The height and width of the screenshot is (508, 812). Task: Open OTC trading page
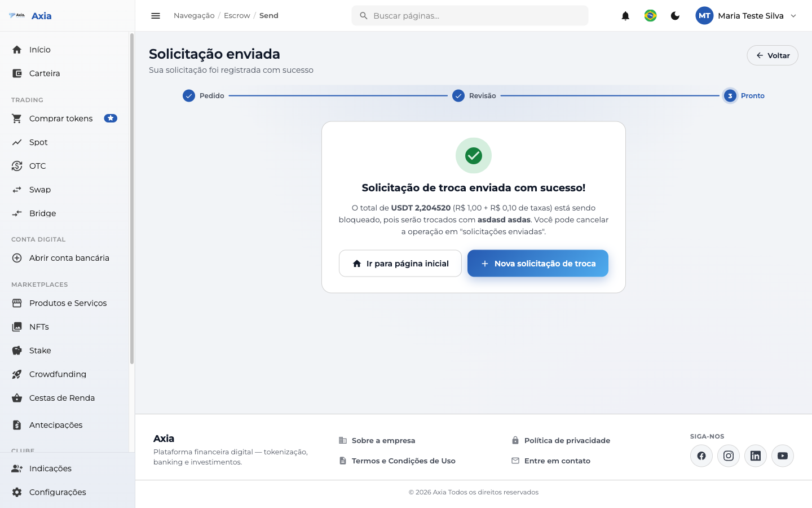click(x=64, y=166)
